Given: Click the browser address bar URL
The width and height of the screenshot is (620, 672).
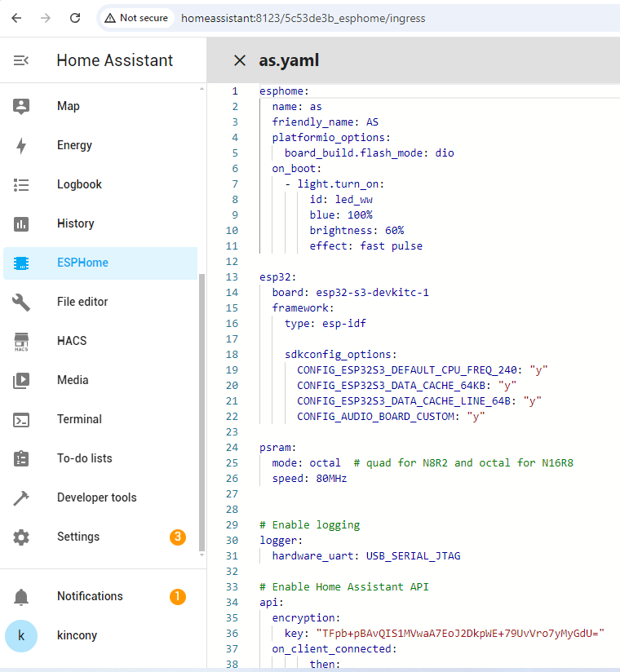Looking at the screenshot, I should point(303,18).
